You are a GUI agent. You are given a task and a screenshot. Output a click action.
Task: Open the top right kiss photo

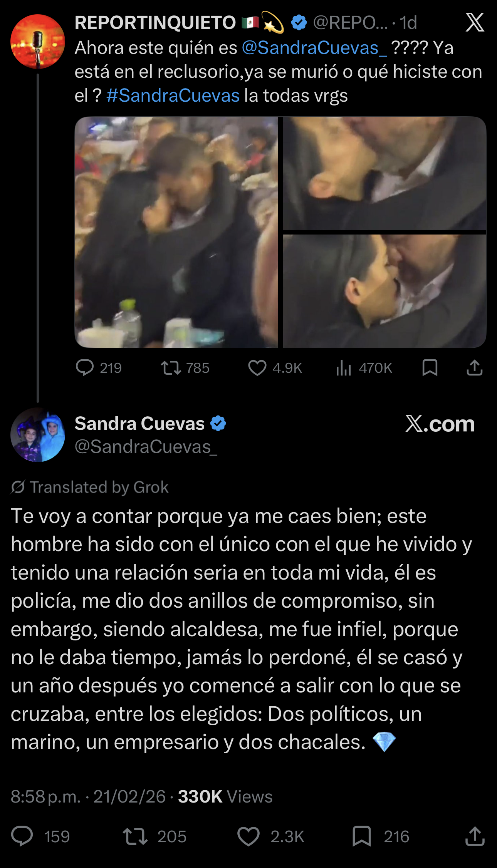click(x=385, y=173)
